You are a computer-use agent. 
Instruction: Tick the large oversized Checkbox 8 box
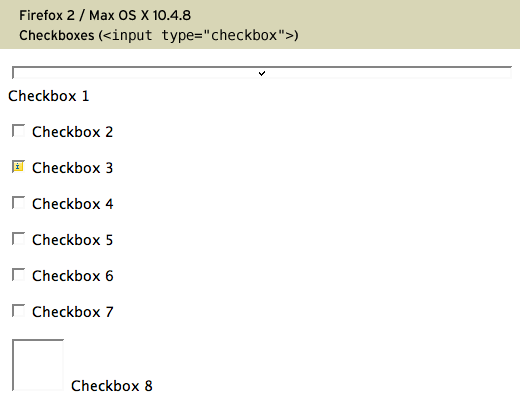38,365
